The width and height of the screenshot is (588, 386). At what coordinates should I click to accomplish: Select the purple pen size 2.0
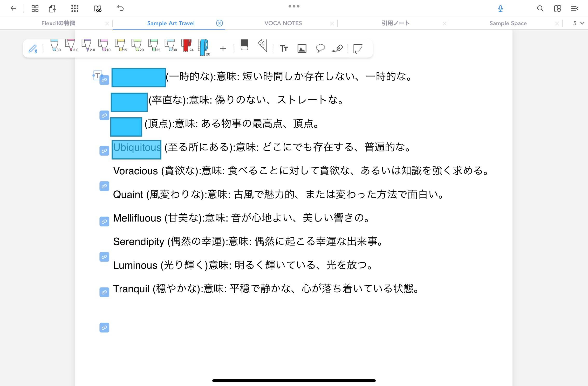point(88,46)
